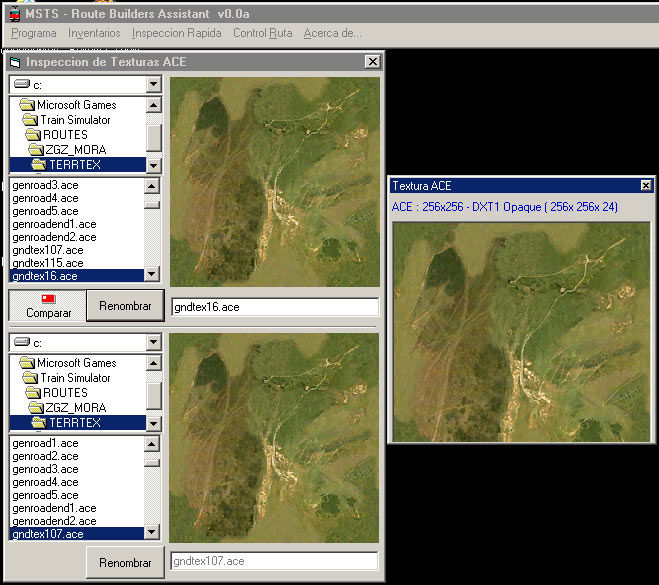Image resolution: width=659 pixels, height=585 pixels.
Task: Select the ZGZ_MORA folder in upper tree
Action: 75,150
